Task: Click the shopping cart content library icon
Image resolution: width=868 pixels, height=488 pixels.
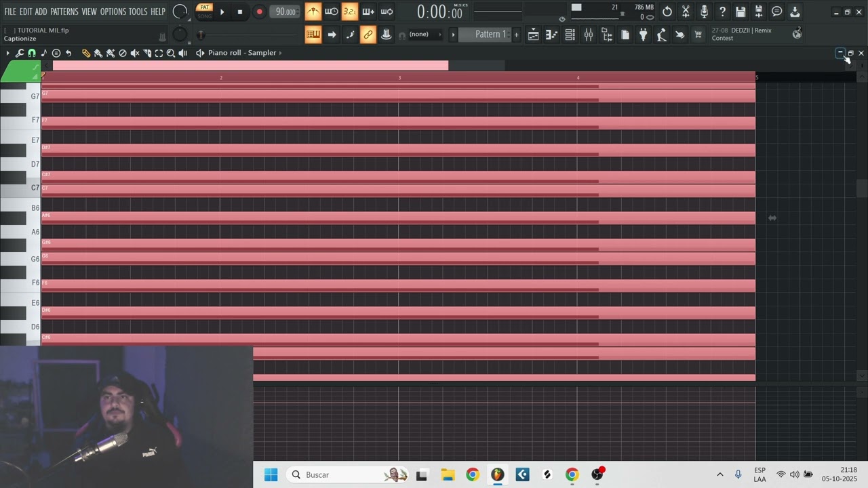Action: click(x=698, y=35)
